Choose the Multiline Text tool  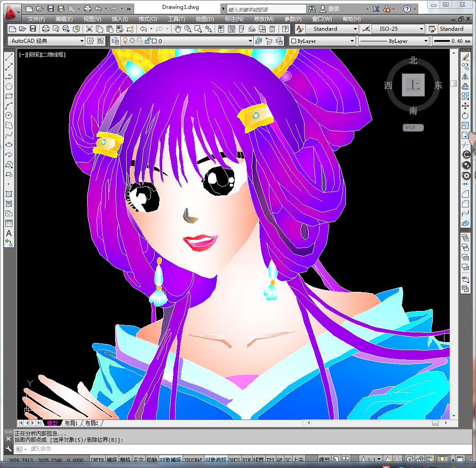9,234
